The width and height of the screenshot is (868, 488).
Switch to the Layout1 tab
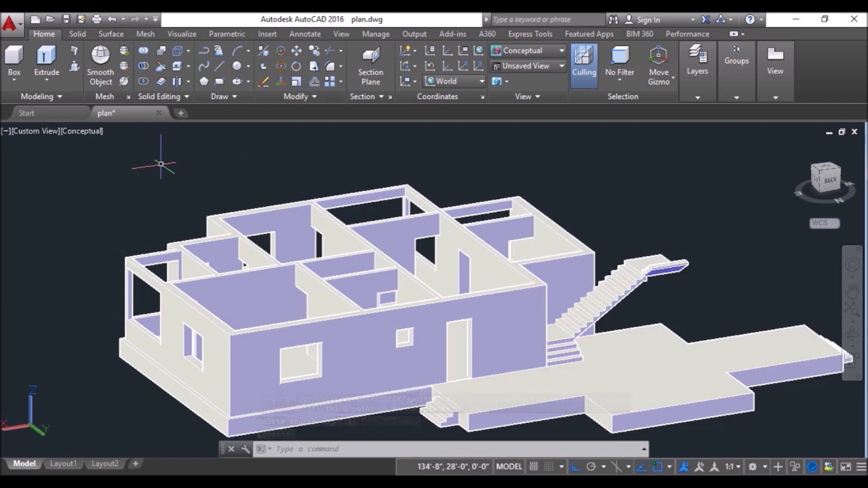pos(63,464)
